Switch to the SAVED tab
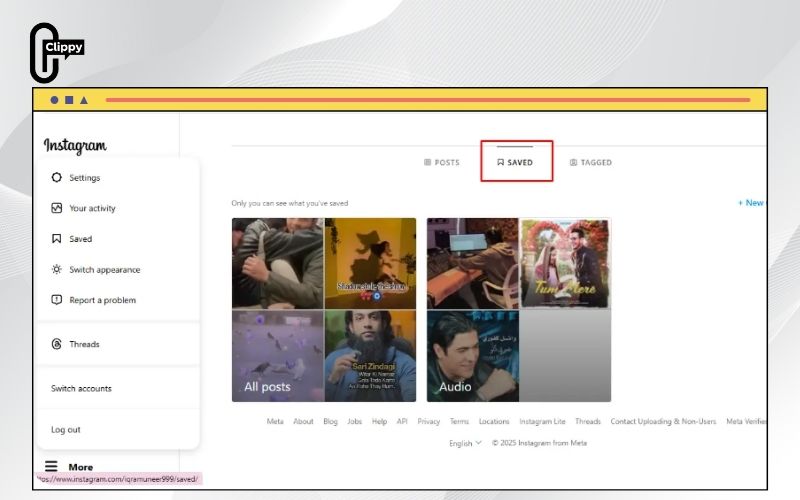The width and height of the screenshot is (800, 500). click(515, 162)
